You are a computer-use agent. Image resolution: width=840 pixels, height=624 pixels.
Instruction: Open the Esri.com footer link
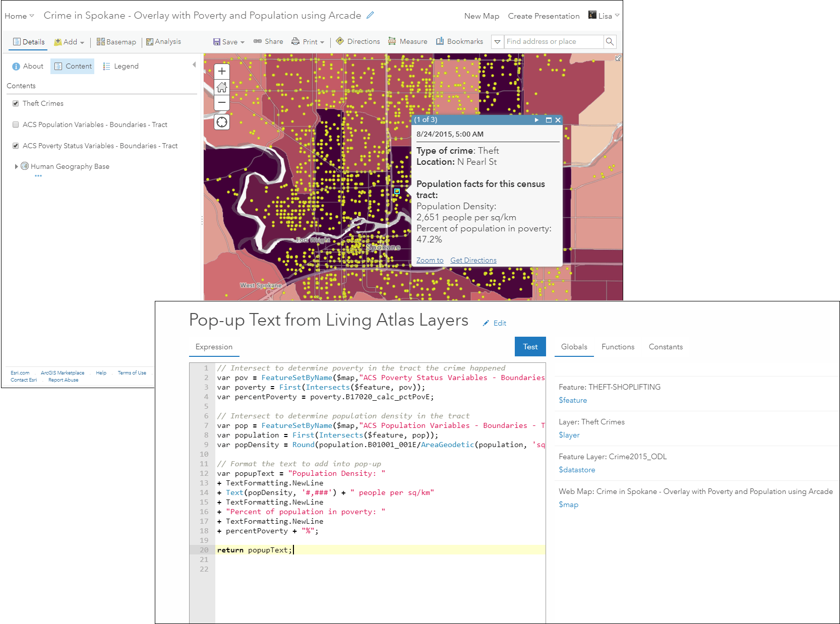(20, 373)
